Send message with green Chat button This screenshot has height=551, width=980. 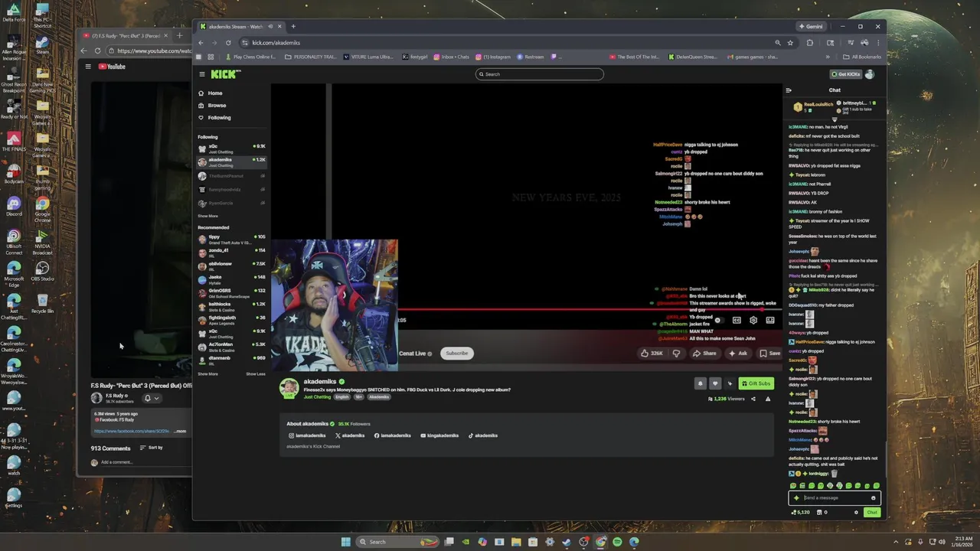[x=871, y=513]
